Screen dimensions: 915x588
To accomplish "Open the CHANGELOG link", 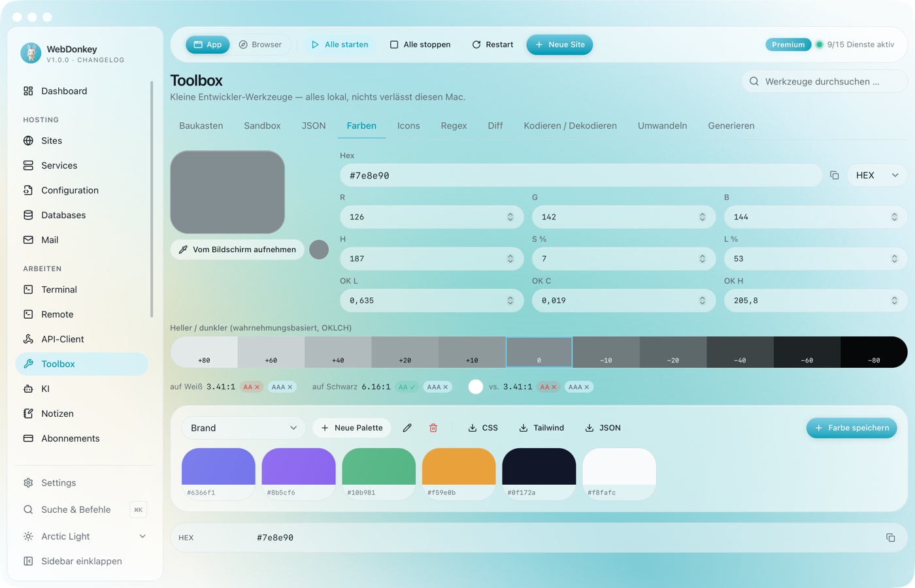I will pos(101,60).
